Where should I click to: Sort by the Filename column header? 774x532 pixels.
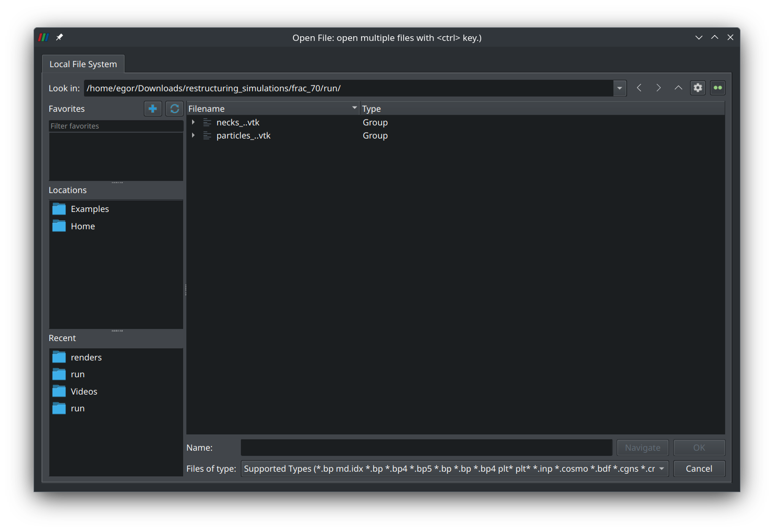(x=270, y=109)
